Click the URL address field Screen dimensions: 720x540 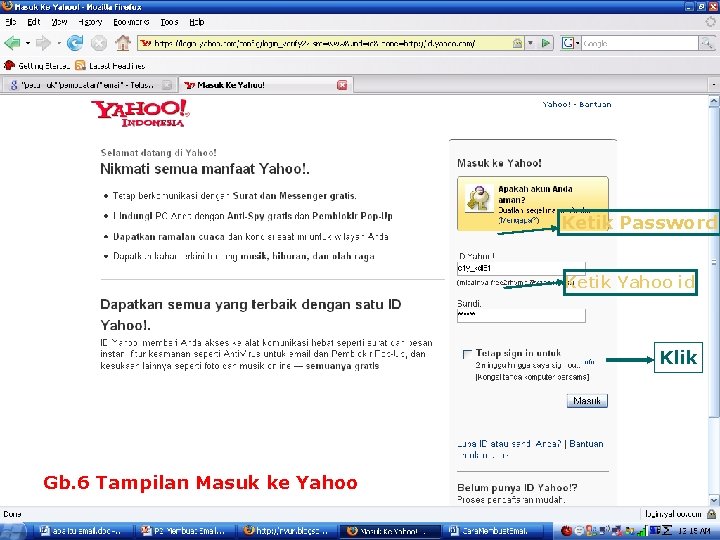331,43
